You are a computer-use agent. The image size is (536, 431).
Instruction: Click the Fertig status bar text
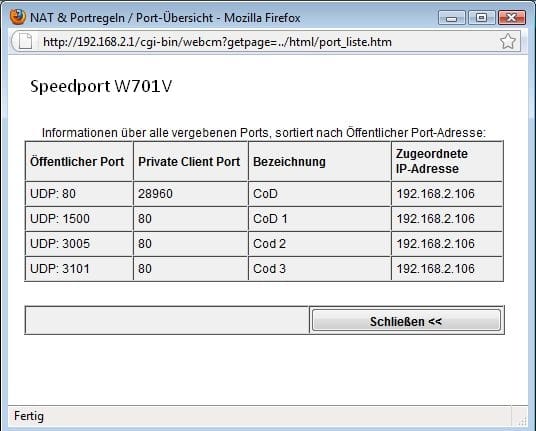29,416
